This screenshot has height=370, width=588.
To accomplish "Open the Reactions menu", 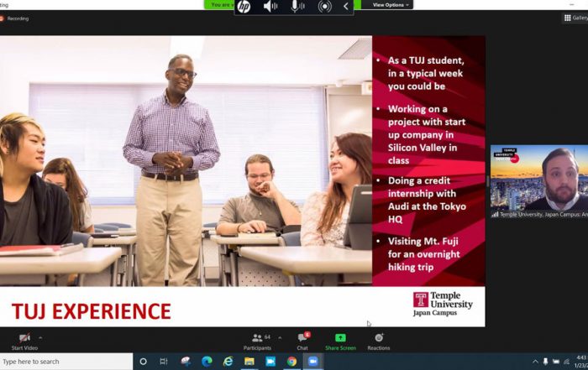I will pos(379,341).
